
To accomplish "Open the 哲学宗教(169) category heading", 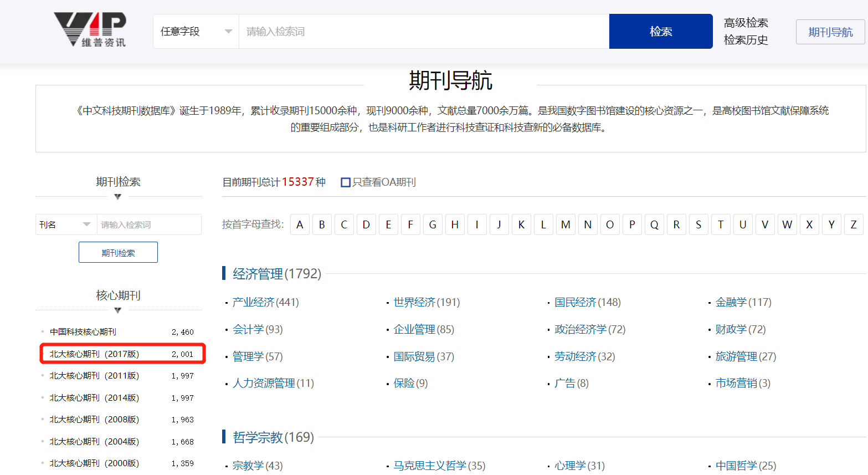I will (273, 437).
